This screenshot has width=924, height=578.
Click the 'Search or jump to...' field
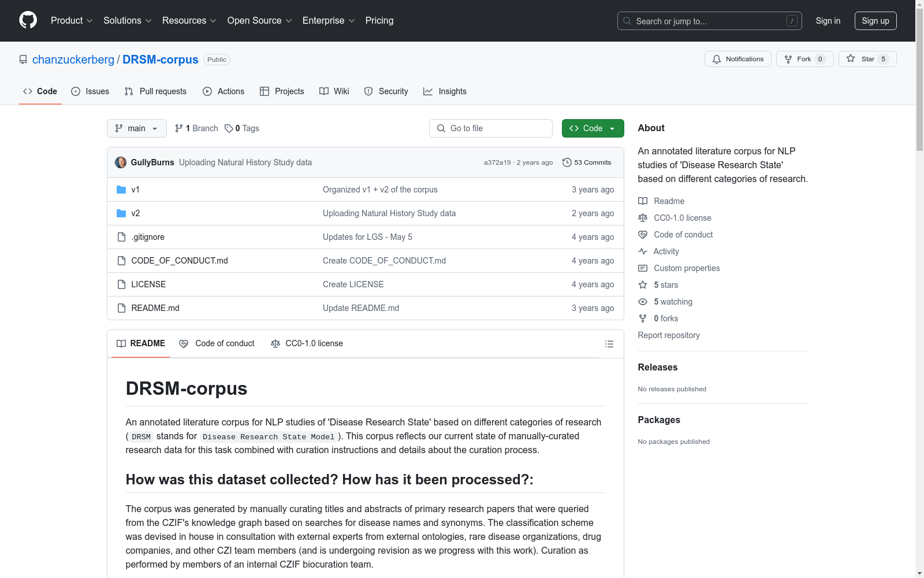click(x=710, y=21)
